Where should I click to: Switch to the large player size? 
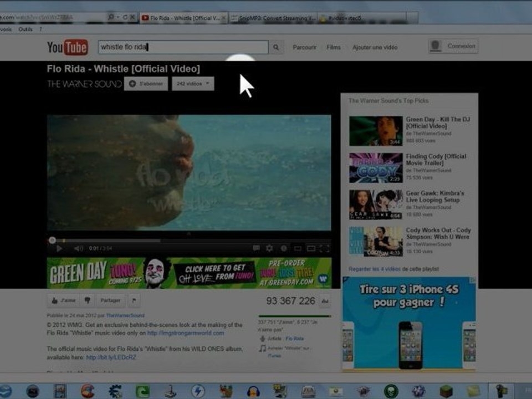click(x=311, y=249)
